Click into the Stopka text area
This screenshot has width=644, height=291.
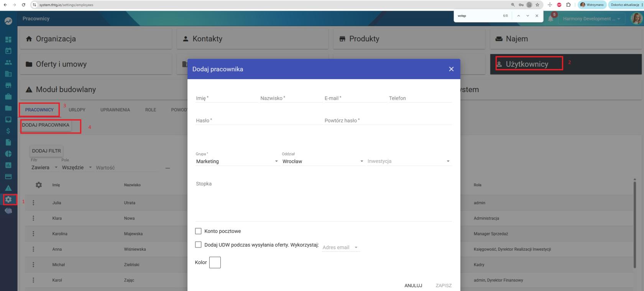point(324,200)
